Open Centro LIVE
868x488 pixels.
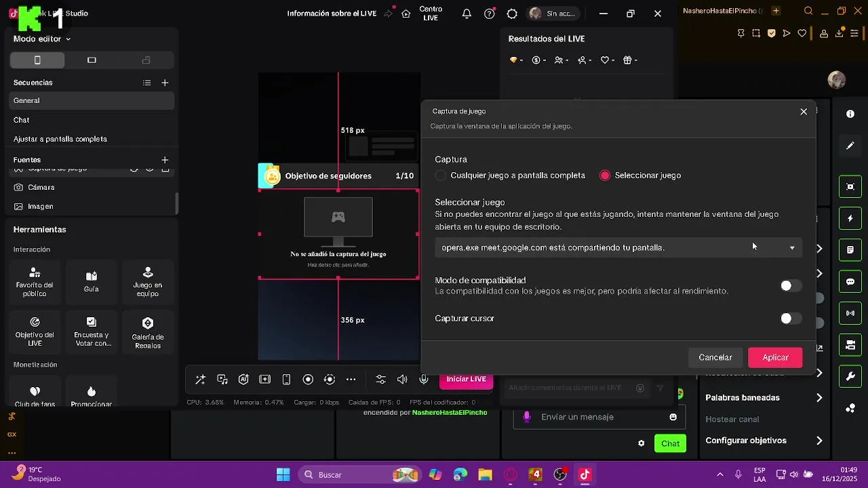pos(431,14)
